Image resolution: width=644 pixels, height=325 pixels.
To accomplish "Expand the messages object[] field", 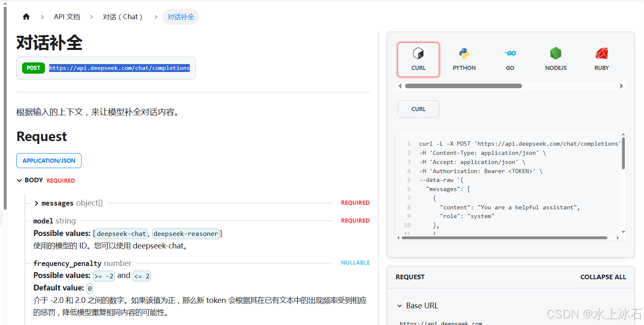I will click(x=36, y=203).
